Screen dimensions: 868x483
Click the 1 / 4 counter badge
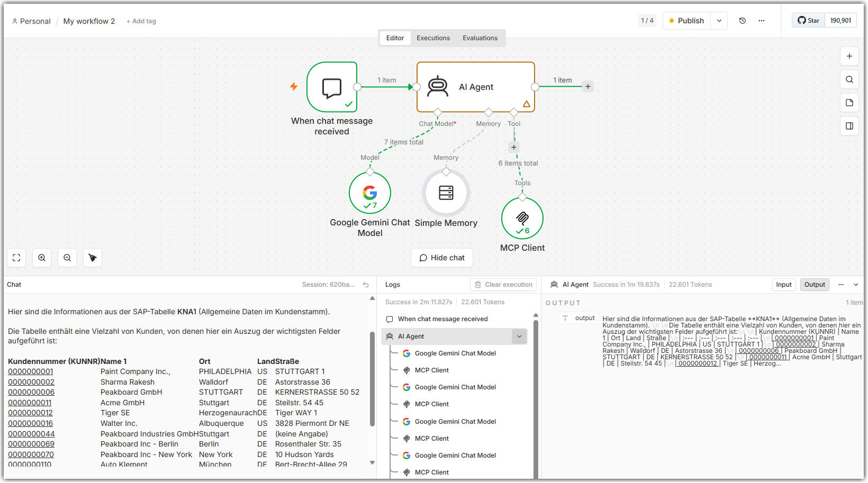click(647, 21)
